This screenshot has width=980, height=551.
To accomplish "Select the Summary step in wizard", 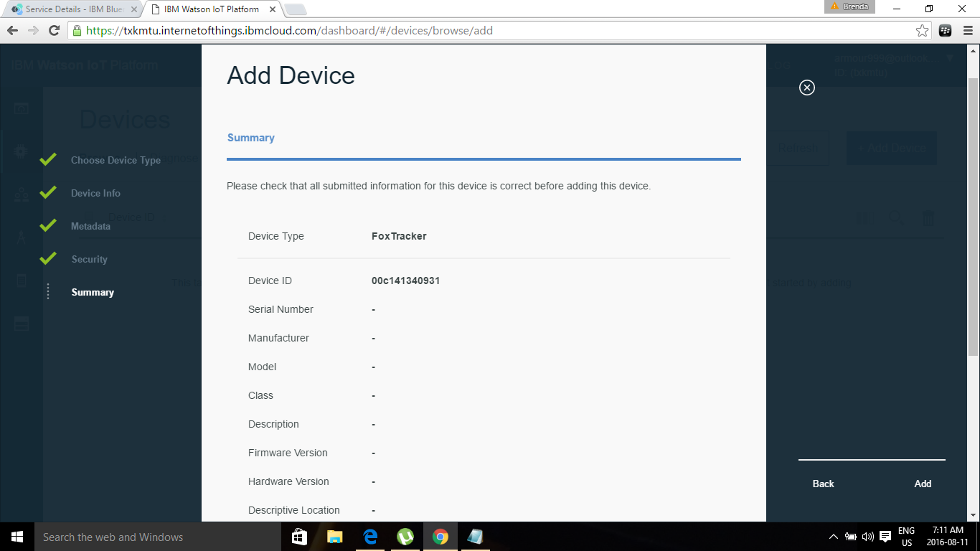I will [x=93, y=292].
